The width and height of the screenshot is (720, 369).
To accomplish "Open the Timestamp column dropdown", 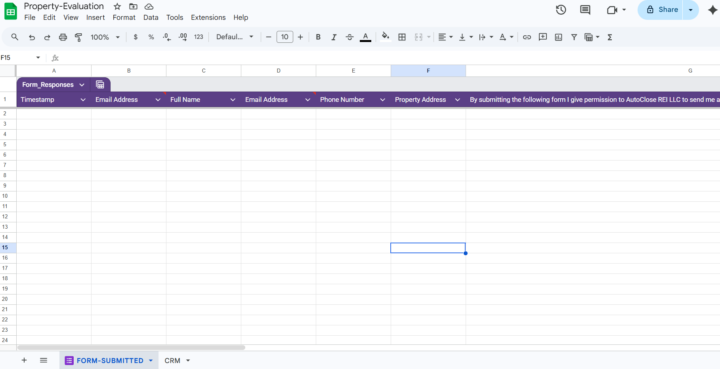I will click(x=83, y=100).
